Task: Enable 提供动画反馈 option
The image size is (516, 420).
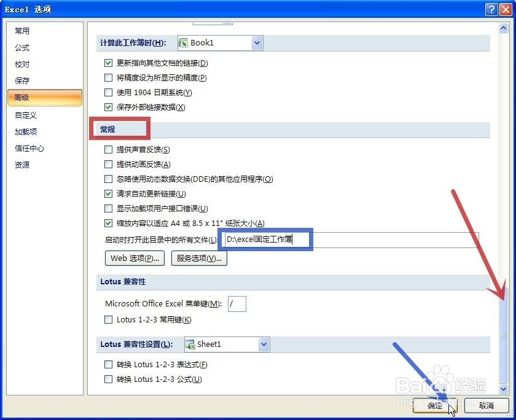Action: [108, 164]
